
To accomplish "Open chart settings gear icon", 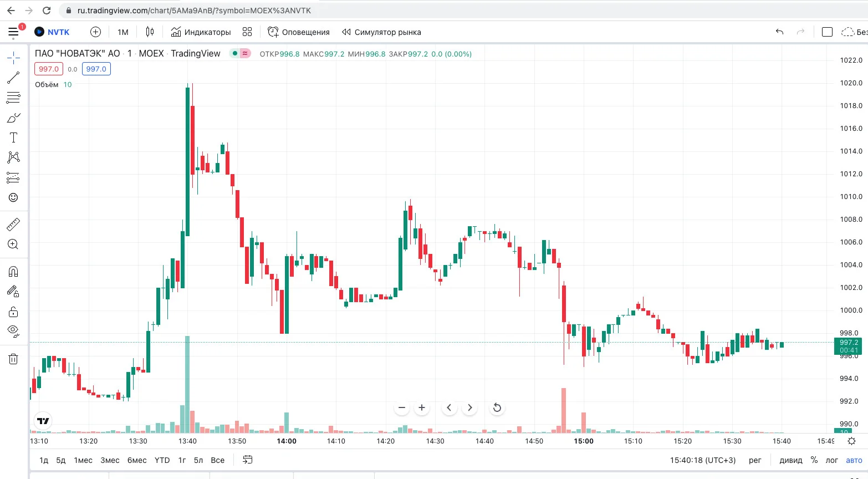I will [x=852, y=441].
